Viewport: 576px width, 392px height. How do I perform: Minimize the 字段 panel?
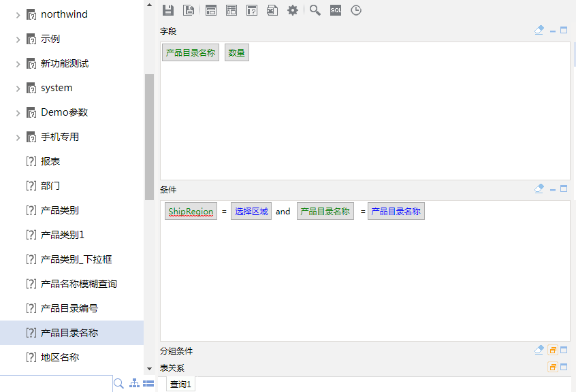(x=552, y=31)
